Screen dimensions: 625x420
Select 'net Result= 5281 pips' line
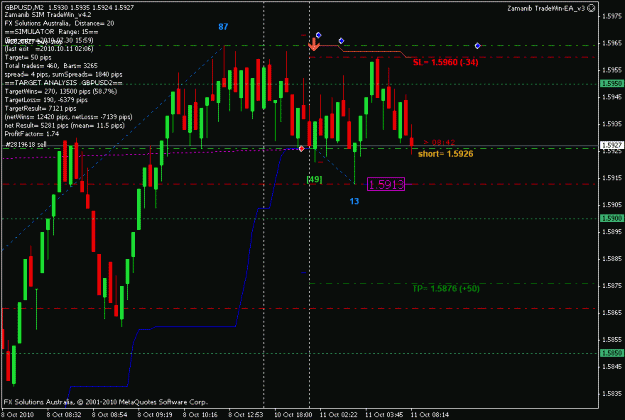(x=64, y=126)
